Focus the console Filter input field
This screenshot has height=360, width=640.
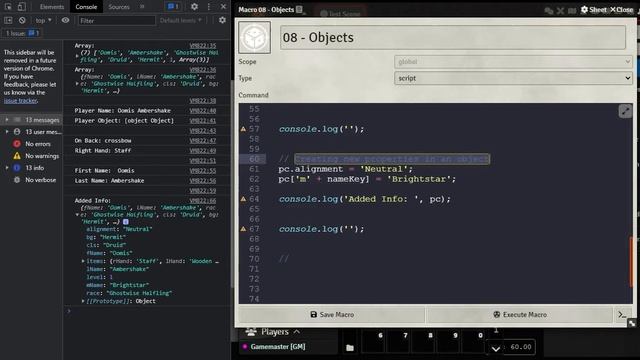(117, 20)
